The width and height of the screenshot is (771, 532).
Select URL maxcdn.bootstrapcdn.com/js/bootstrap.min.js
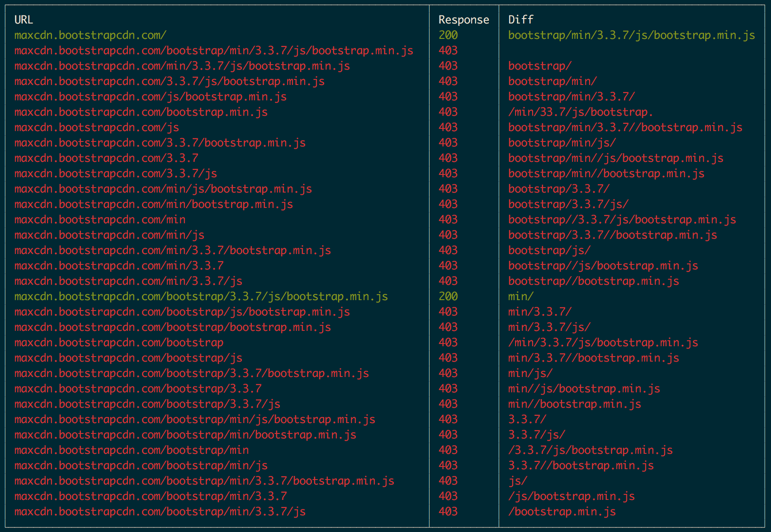coord(151,97)
